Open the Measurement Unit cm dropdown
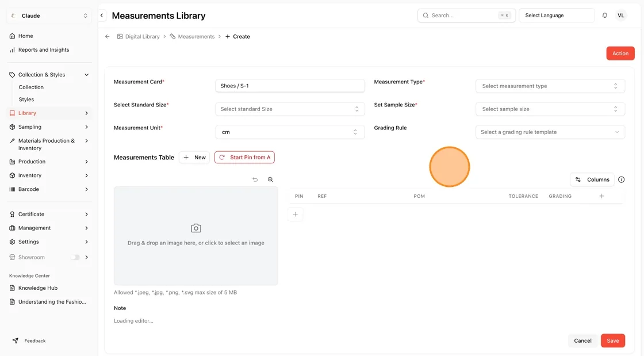This screenshot has width=644, height=356. pos(290,132)
